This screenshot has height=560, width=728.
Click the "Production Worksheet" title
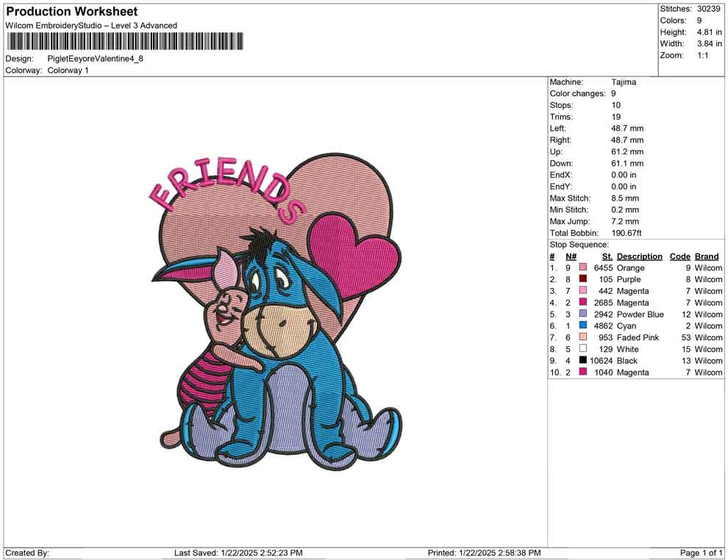pos(72,12)
